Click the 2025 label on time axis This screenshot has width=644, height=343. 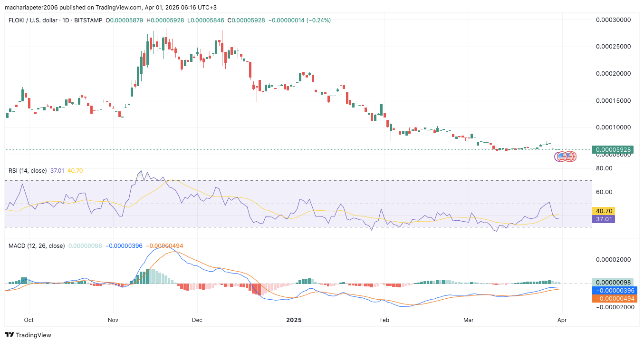tap(294, 320)
